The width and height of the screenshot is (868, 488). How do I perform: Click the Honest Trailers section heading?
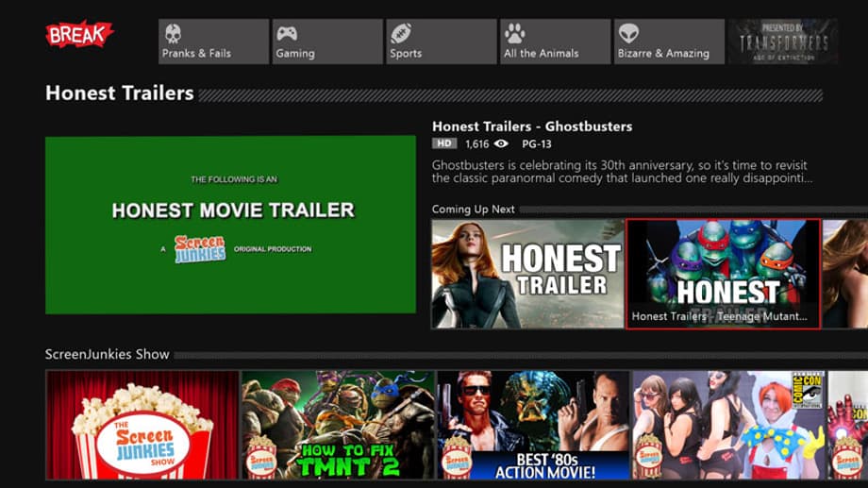click(120, 93)
